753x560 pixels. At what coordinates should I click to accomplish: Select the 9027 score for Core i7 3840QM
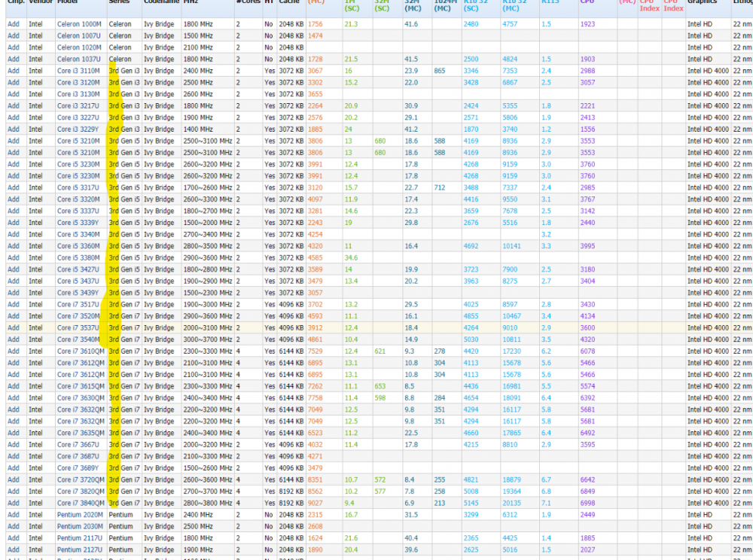tap(315, 503)
